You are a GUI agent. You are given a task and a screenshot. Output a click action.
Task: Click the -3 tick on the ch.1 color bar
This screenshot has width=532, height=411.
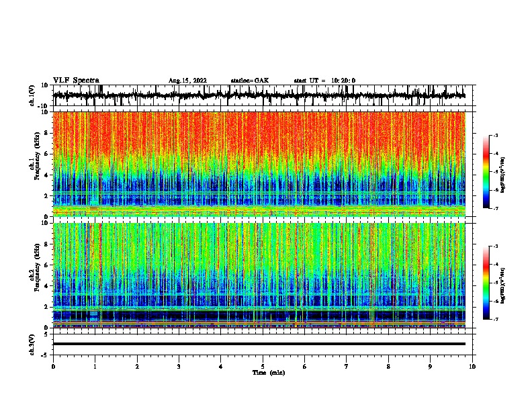coord(496,135)
